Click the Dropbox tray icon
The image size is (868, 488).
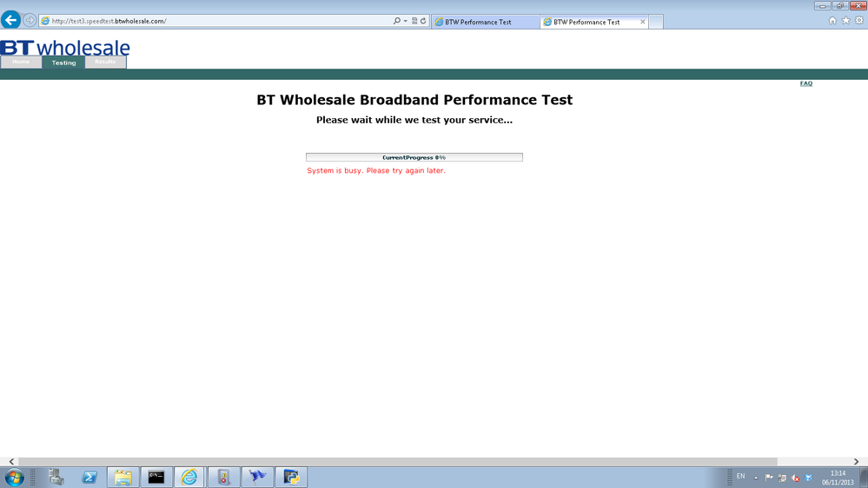809,478
